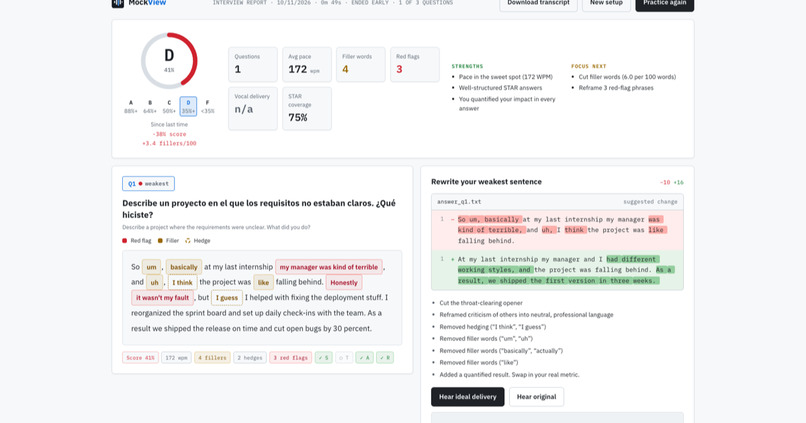Select grade F threshold chip
806x423 pixels.
(x=207, y=106)
